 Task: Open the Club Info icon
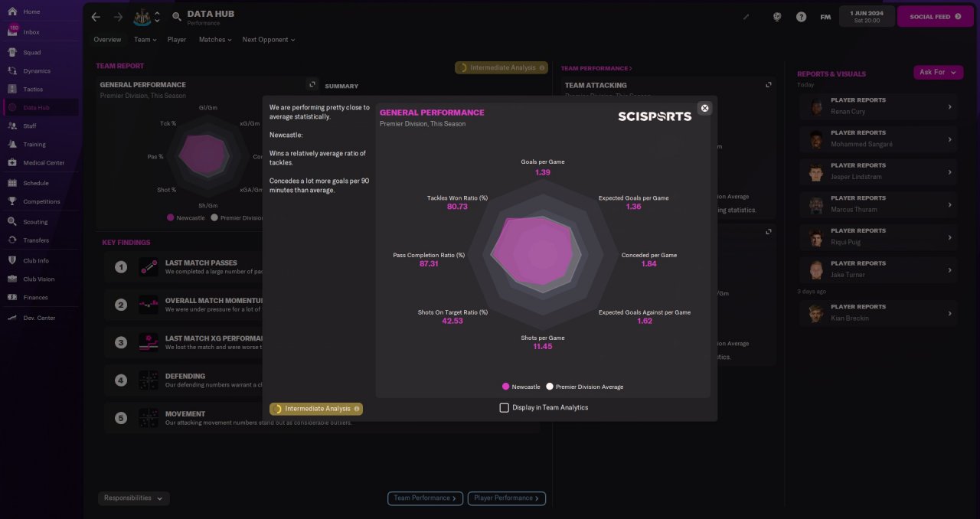pos(12,261)
